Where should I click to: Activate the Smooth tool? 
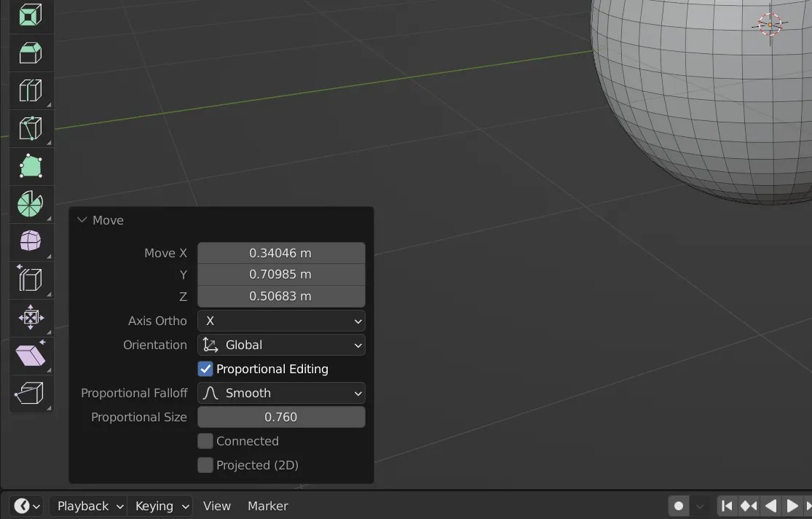click(x=30, y=241)
